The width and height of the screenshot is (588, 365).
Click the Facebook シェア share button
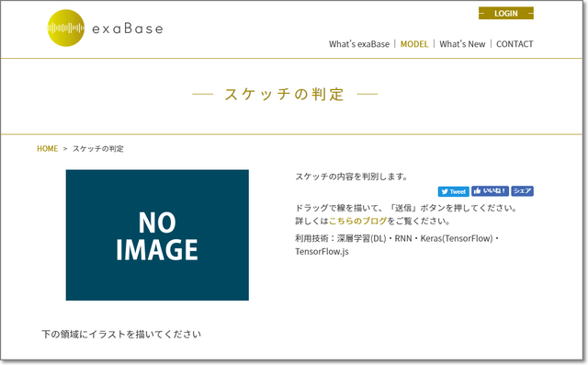tap(522, 191)
